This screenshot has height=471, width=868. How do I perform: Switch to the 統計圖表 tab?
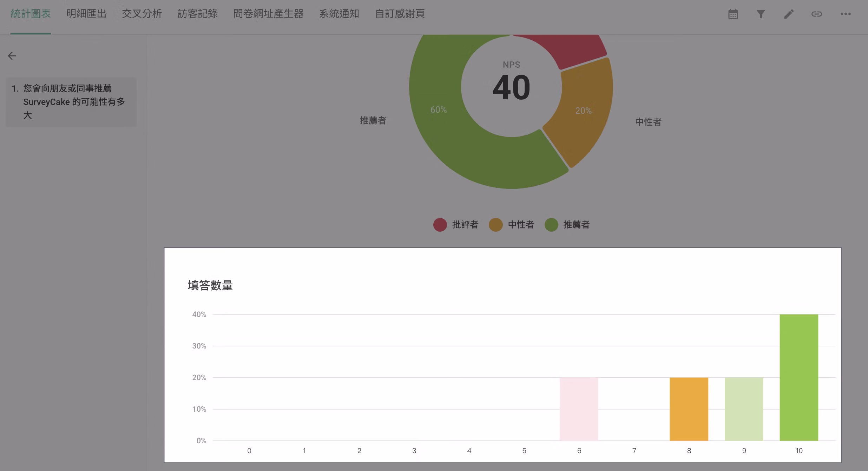[31, 14]
